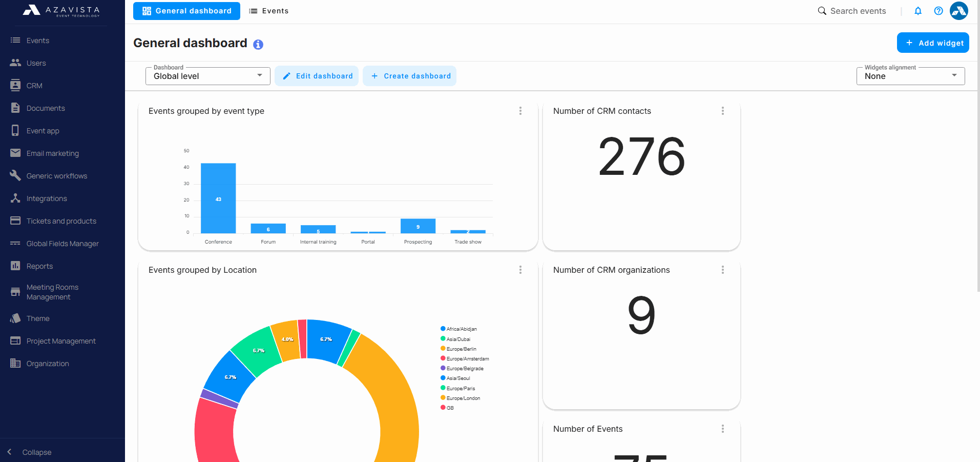
Task: Click the 9 CRM organizations number
Action: [641, 315]
